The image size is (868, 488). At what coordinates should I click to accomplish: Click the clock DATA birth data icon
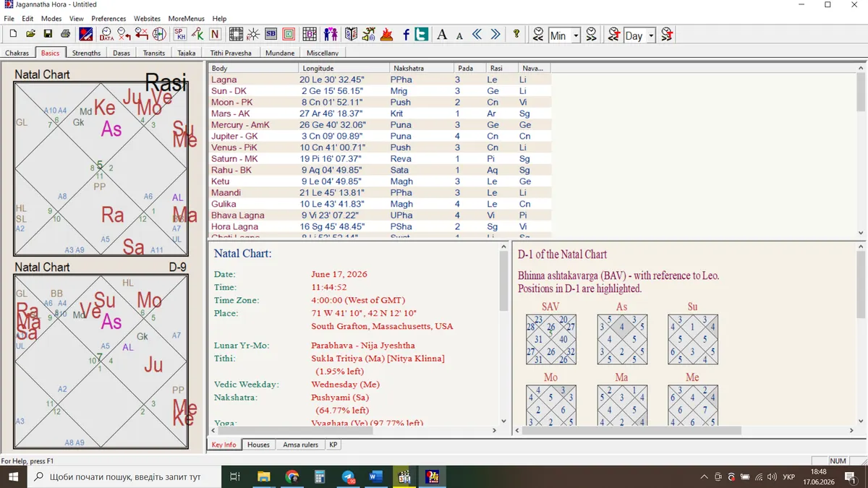click(106, 34)
